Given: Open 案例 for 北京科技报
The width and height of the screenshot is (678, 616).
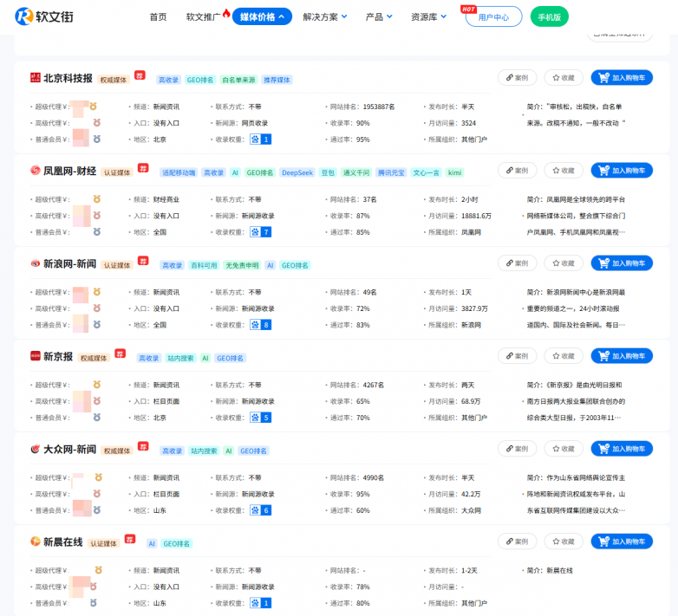Looking at the screenshot, I should click(x=517, y=78).
